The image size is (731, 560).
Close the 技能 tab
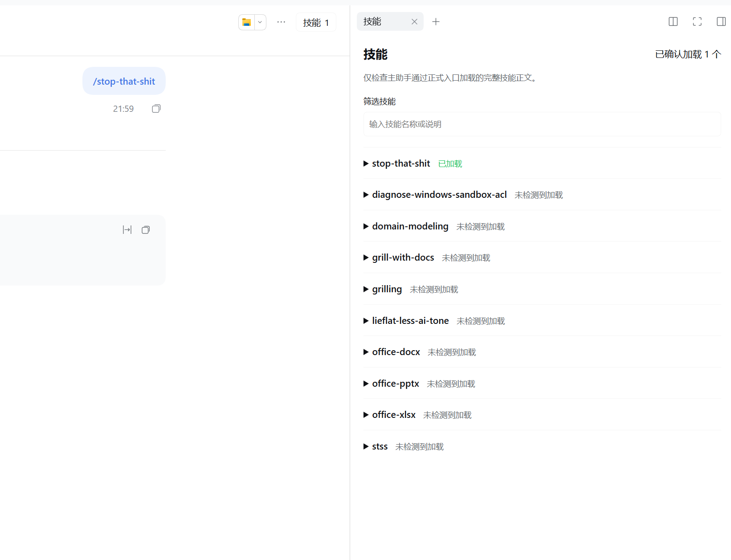(x=414, y=21)
